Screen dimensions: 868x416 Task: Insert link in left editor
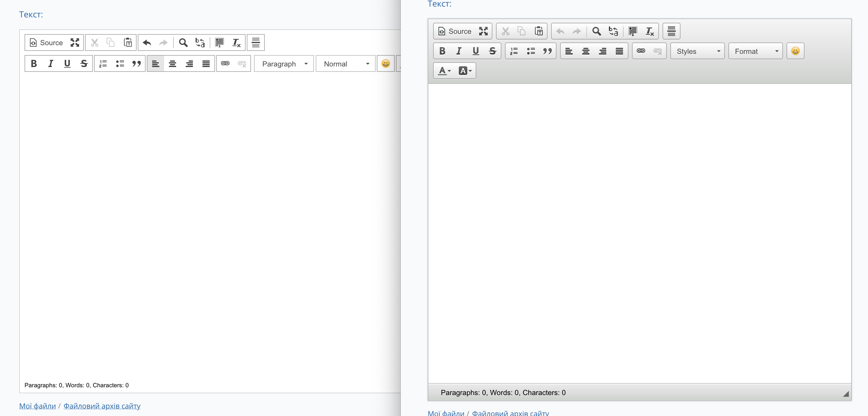225,64
